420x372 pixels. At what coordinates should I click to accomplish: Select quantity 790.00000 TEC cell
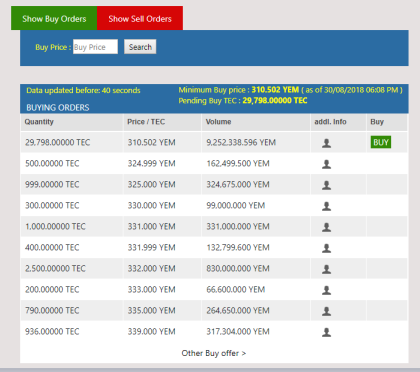point(72,310)
